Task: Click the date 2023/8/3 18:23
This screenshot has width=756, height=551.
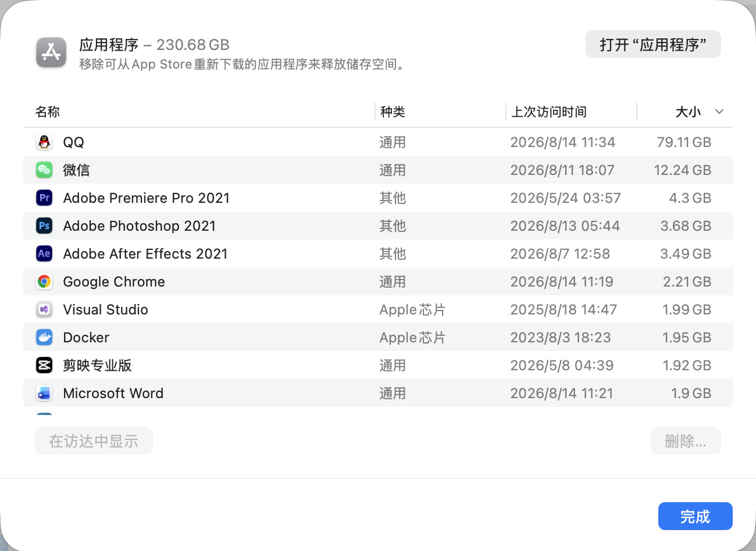Action: [x=561, y=337]
